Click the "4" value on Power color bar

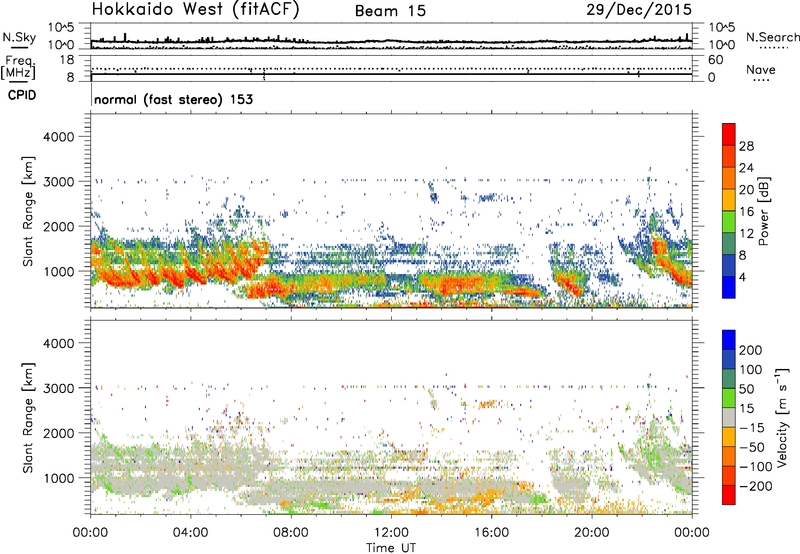point(743,277)
